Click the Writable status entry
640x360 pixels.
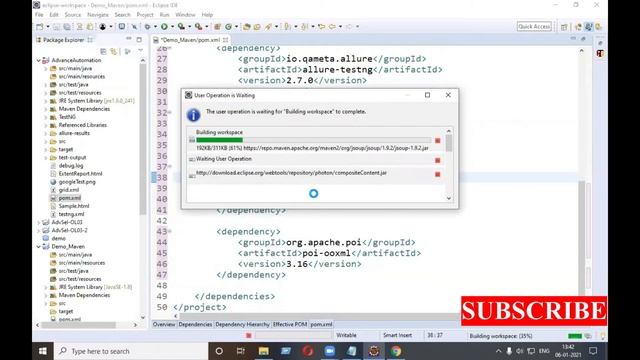click(x=347, y=335)
